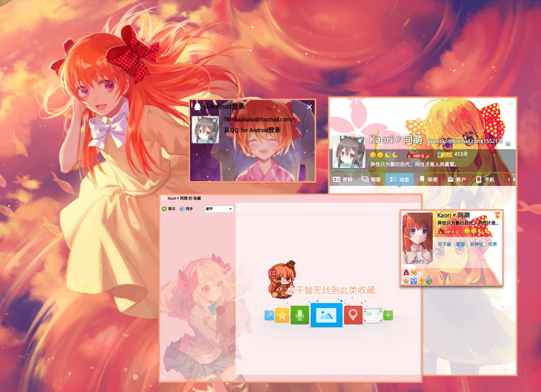Image resolution: width=541 pixels, height=392 pixels.
Task: Switch to the 手机 phone tab
Action: pyautogui.click(x=485, y=179)
